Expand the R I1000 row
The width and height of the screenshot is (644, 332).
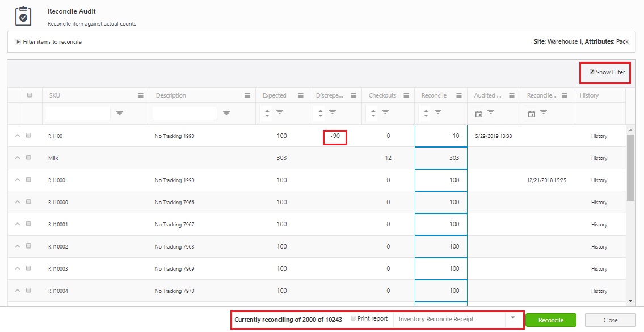(x=18, y=180)
